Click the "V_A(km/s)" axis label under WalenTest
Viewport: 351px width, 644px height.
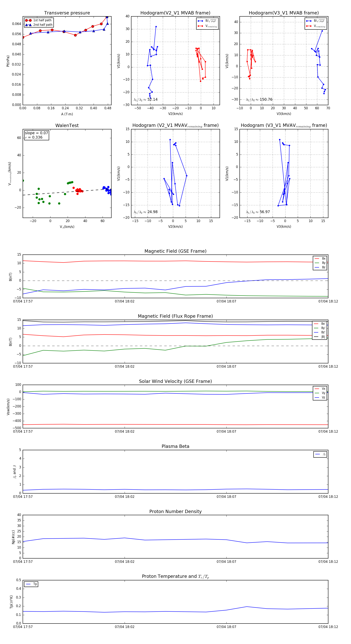click(67, 227)
